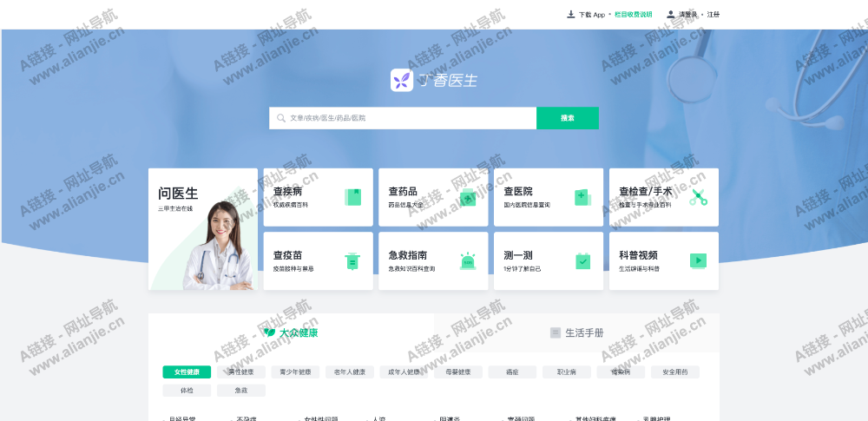
Task: Open the 月经异常 topic
Action: pyautogui.click(x=182, y=418)
